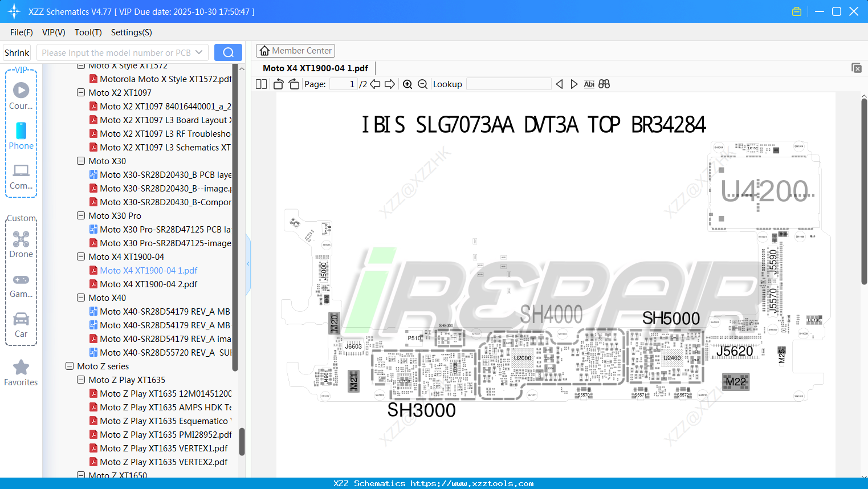Collapse the Moto X4 XT1900-04 folder
This screenshot has width=868, height=489.
tap(81, 256)
